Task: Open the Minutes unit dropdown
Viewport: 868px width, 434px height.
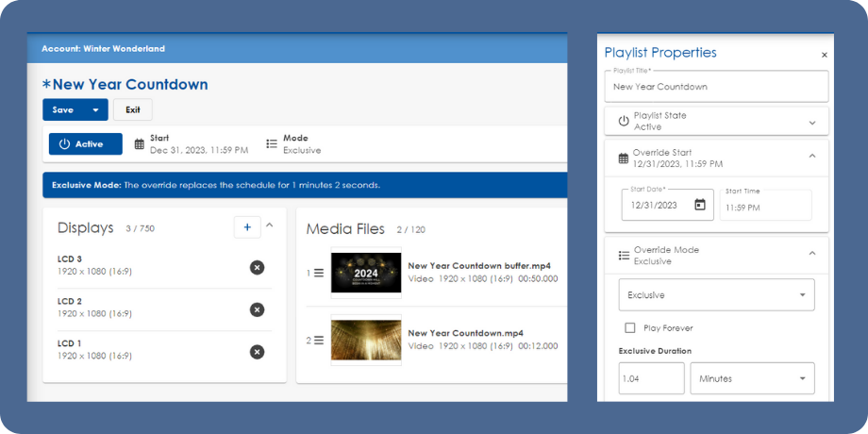Action: pos(752,378)
